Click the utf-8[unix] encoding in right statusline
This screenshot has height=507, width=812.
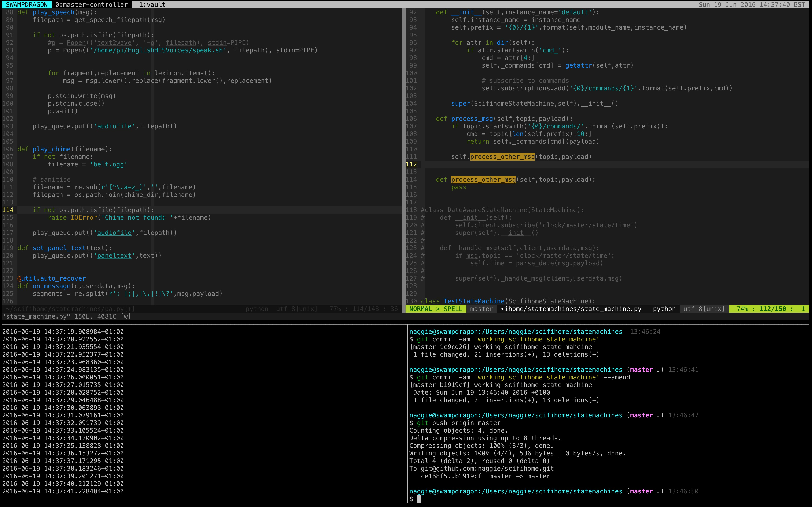[704, 309]
